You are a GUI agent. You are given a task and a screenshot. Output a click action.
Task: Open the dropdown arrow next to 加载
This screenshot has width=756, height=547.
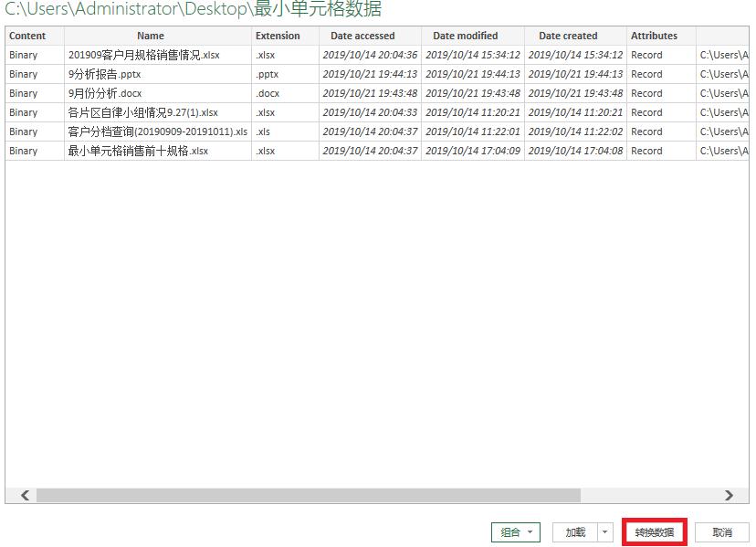(605, 532)
